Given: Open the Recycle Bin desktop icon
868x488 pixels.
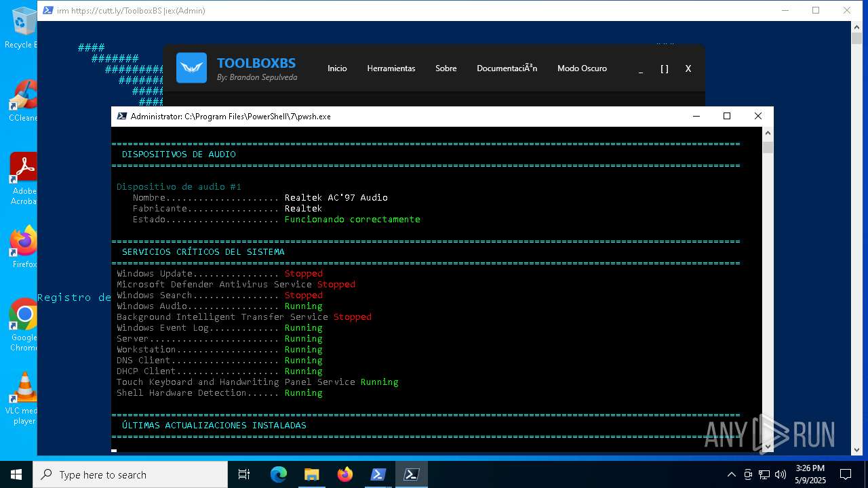Looking at the screenshot, I should (24, 28).
